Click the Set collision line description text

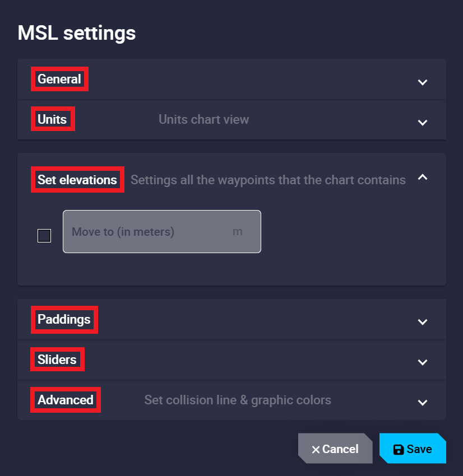[238, 400]
